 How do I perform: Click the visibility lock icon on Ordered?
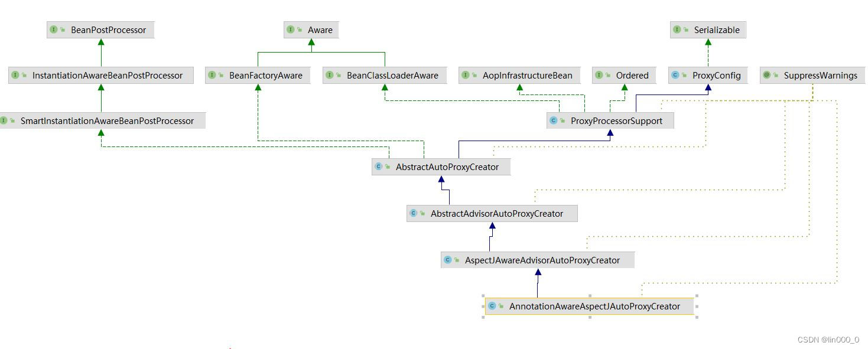tap(608, 76)
